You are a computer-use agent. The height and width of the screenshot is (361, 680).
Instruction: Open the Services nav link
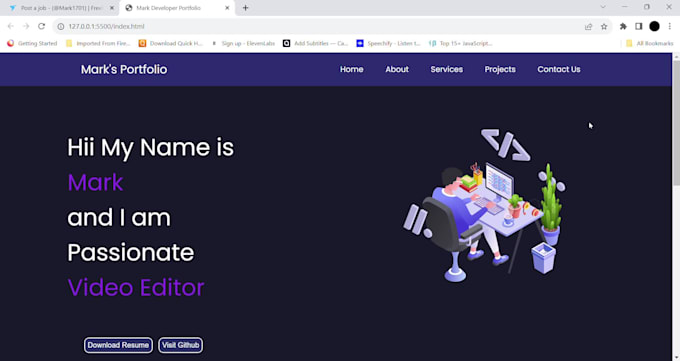pyautogui.click(x=447, y=69)
